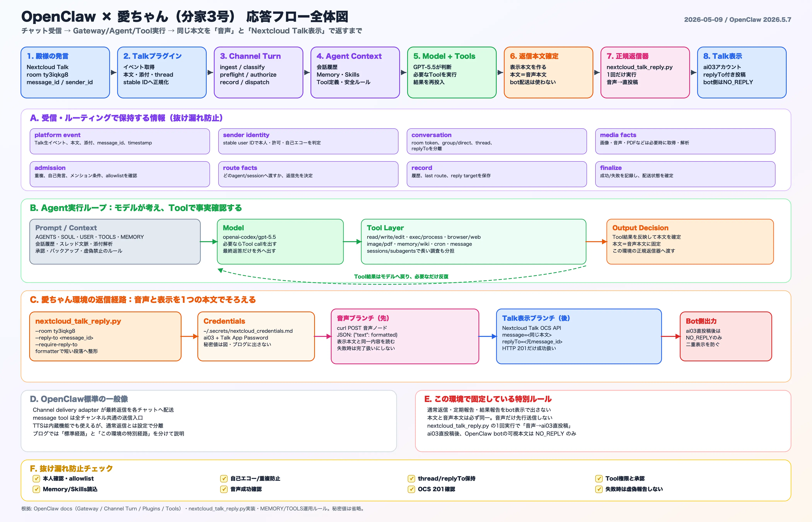
Task: Toggle the thread/replyTo保持 checkbox
Action: [411, 479]
